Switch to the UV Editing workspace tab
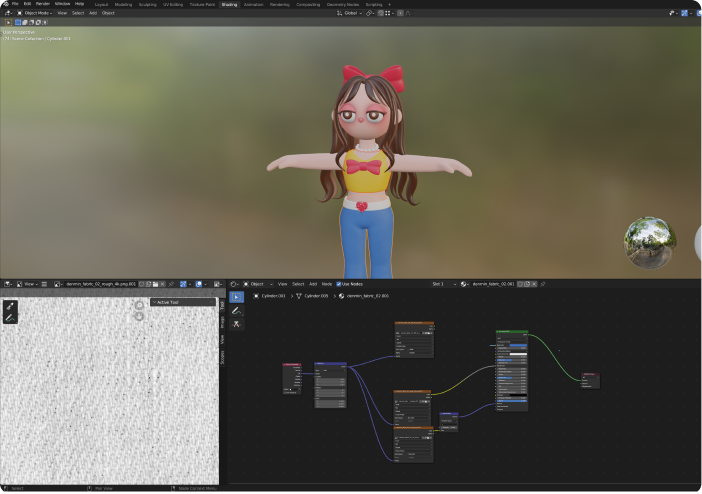Screen dimensions: 702x494 point(173,4)
